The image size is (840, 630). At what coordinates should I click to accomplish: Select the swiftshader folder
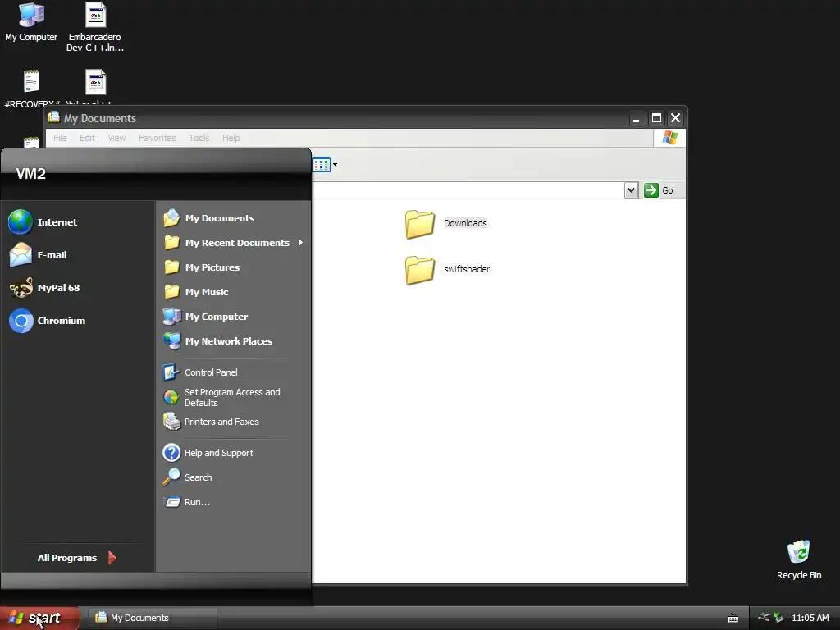tap(447, 269)
